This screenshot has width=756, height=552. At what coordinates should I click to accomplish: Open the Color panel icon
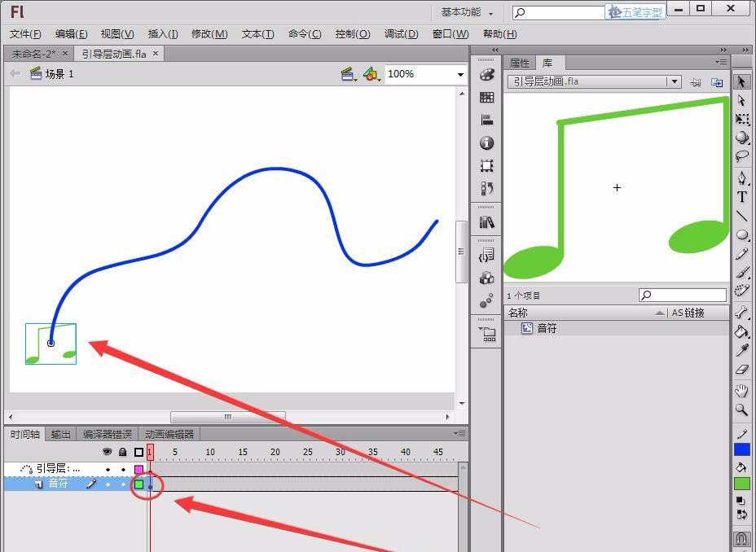[x=486, y=75]
